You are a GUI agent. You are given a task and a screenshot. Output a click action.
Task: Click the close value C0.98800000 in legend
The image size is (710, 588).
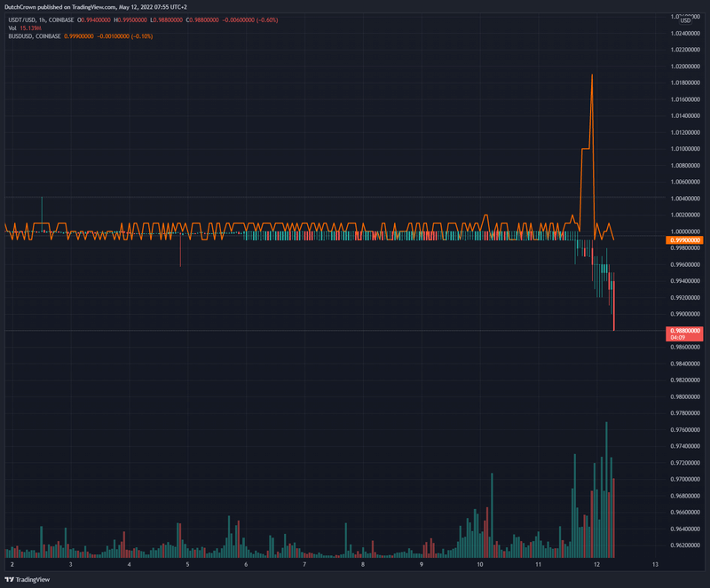point(202,20)
